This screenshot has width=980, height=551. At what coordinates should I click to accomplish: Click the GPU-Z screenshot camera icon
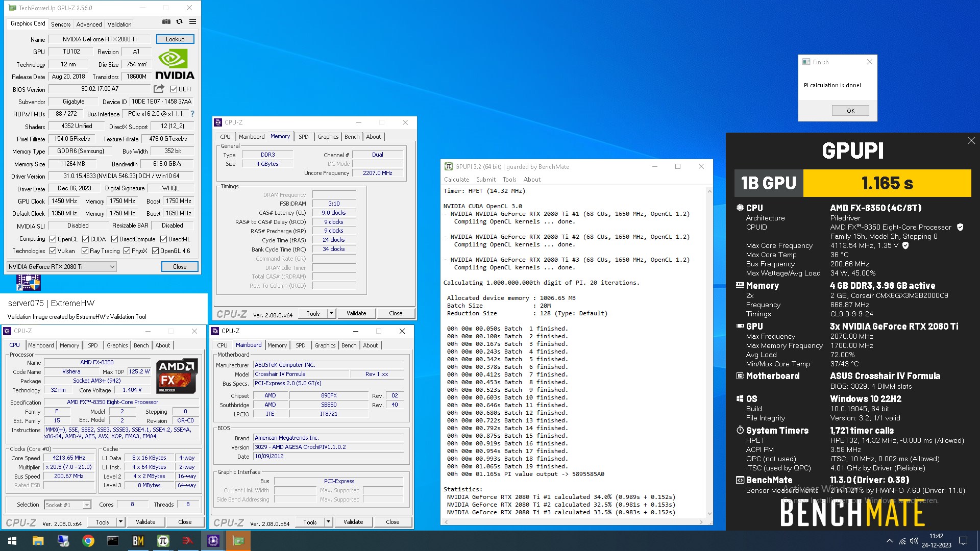pos(166,21)
